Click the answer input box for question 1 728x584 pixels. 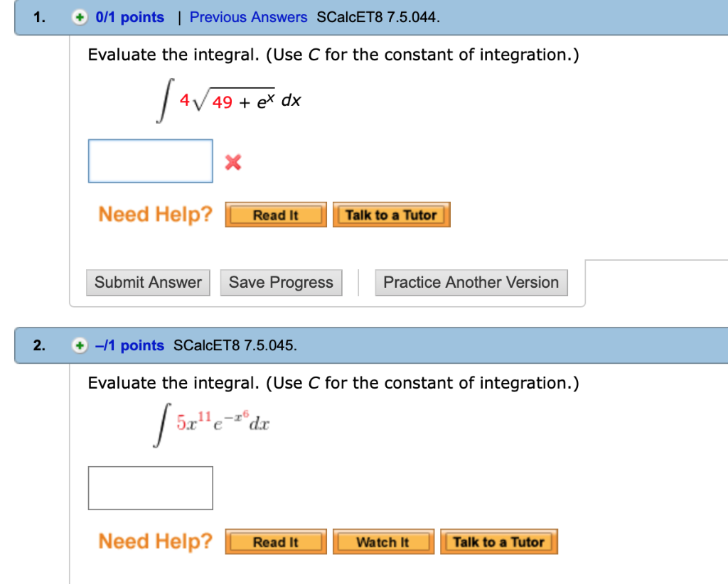[x=150, y=161]
